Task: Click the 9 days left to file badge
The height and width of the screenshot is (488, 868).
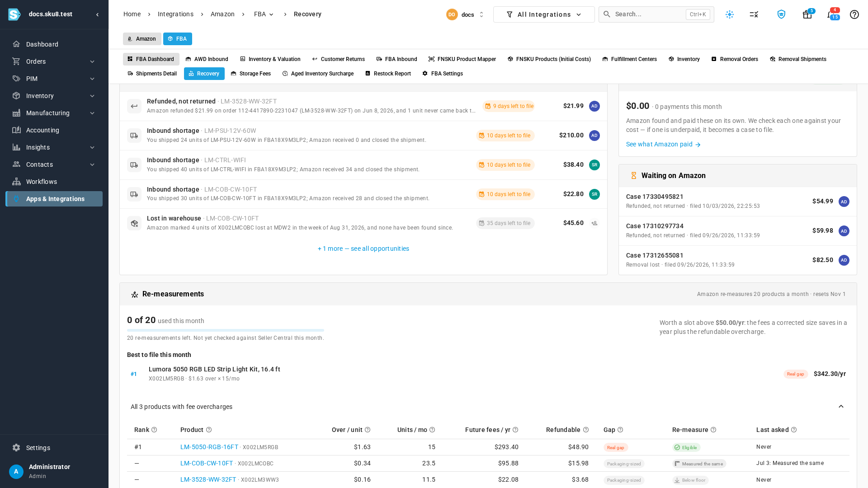Action: coord(509,107)
